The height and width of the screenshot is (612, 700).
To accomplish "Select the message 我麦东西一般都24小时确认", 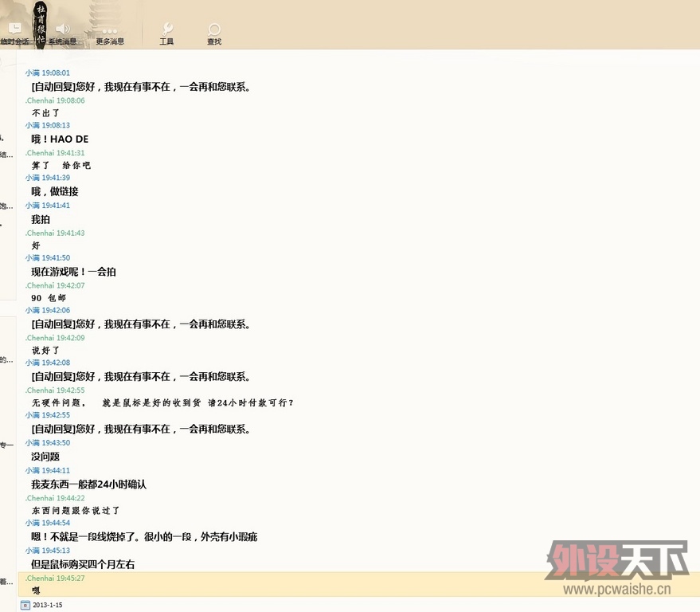I will point(88,484).
